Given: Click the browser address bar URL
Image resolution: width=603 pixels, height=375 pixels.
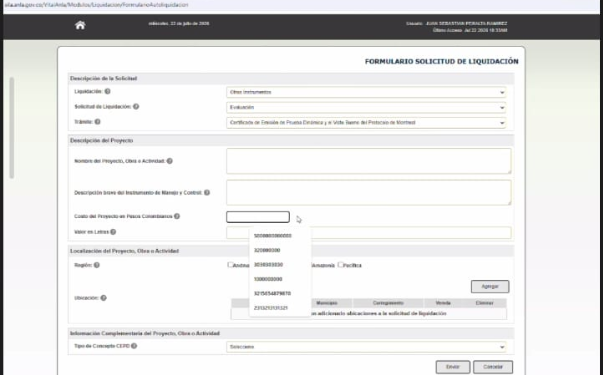Looking at the screenshot, I should [96, 5].
